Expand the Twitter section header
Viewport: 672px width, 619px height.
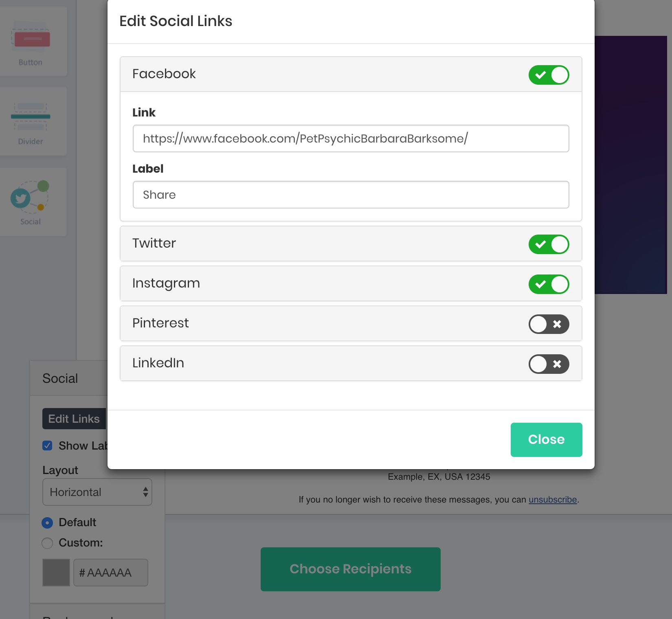[285, 244]
